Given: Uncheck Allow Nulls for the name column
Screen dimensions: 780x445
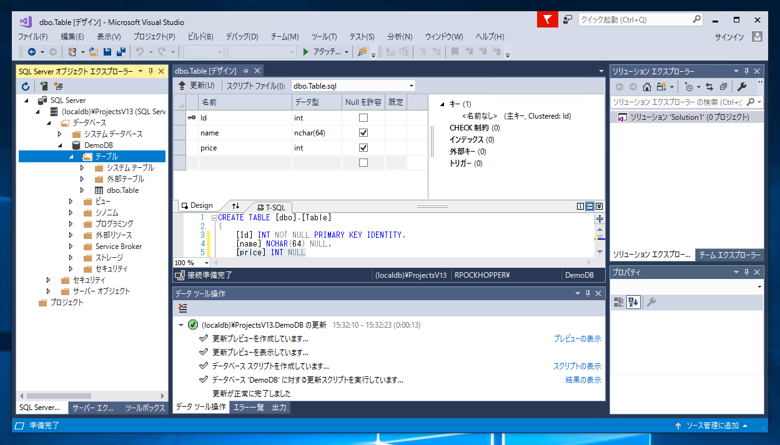Looking at the screenshot, I should (363, 133).
